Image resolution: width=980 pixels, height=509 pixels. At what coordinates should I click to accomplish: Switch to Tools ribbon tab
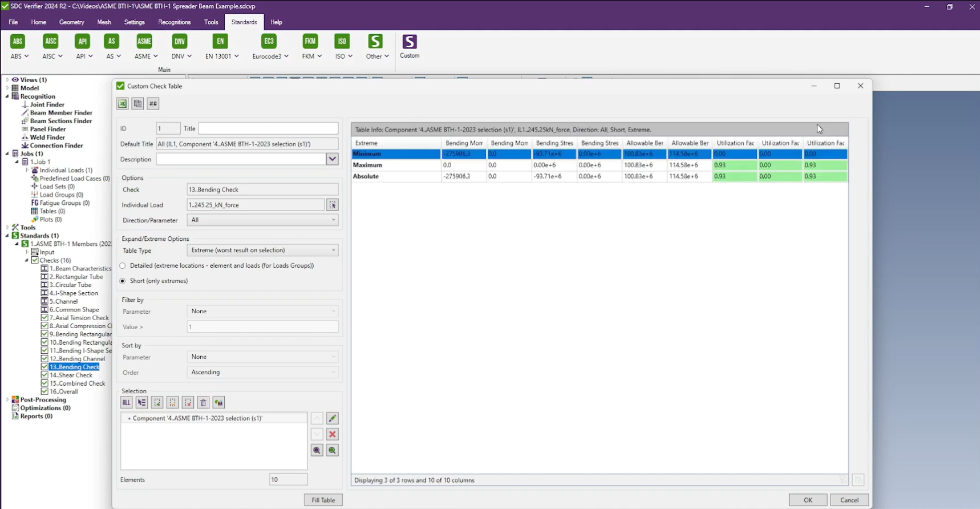[211, 22]
